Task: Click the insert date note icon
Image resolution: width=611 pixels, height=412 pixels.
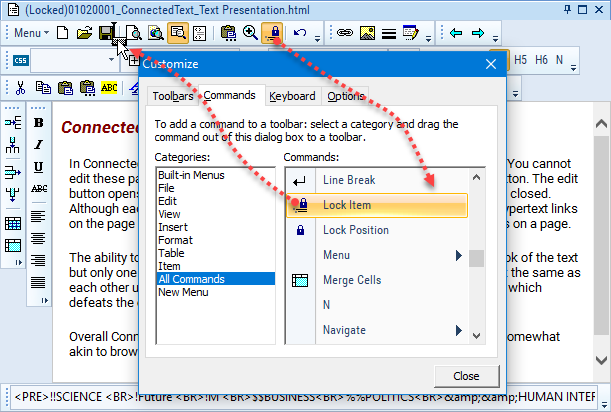Action: tap(411, 33)
